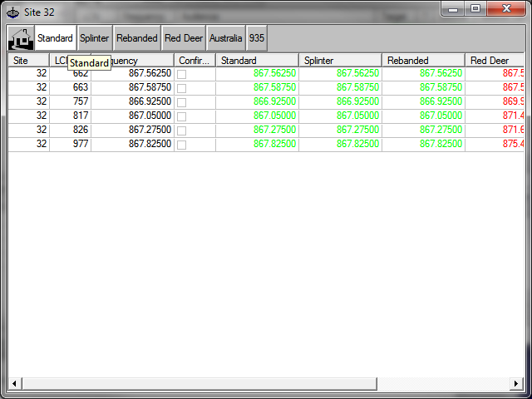Screen dimensions: 532x399
Task: Check the box in the LCN 826 row
Action: (181, 131)
